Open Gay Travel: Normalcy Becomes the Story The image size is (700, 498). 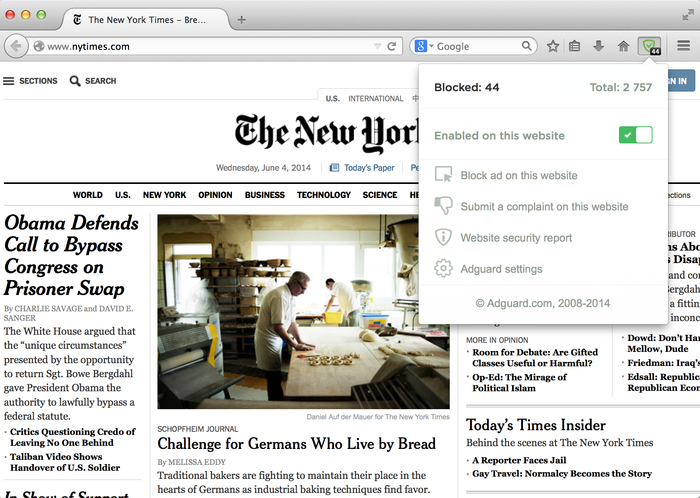(562, 473)
